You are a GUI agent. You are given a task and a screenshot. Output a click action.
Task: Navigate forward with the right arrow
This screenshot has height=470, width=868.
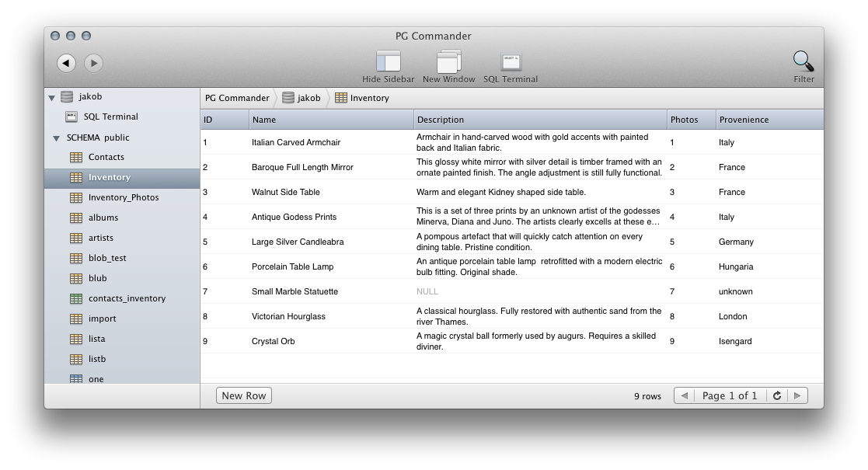pos(93,62)
